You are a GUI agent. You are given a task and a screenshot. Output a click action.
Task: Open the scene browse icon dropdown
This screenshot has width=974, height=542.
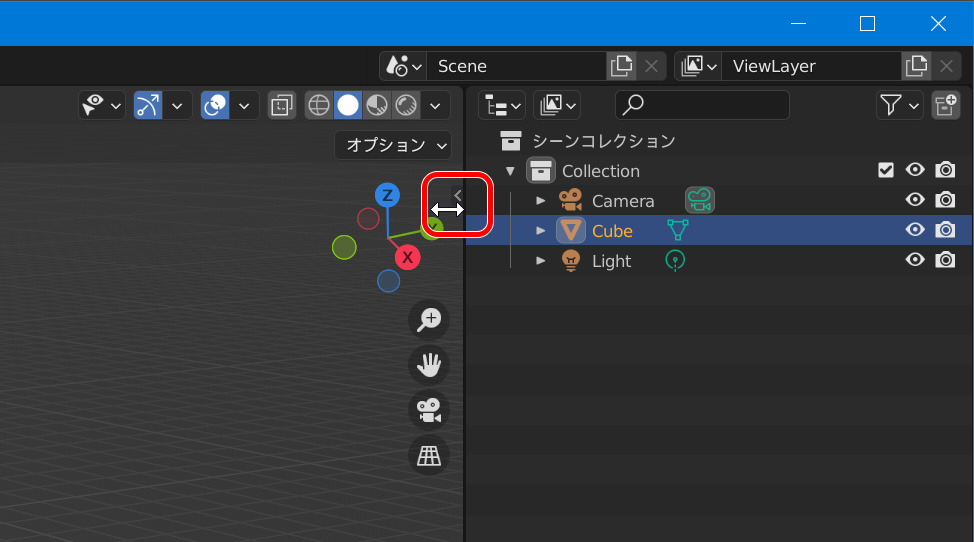[x=403, y=66]
